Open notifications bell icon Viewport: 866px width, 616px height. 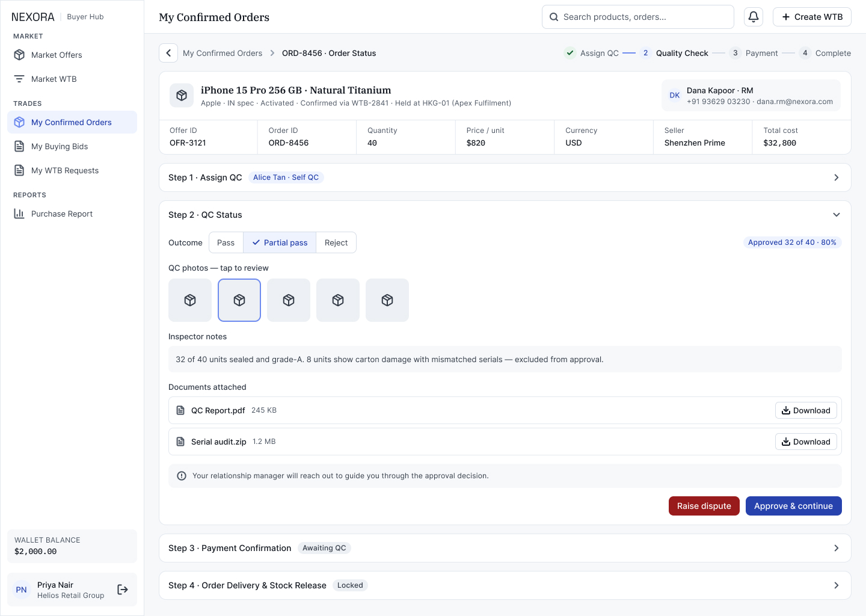(x=754, y=17)
